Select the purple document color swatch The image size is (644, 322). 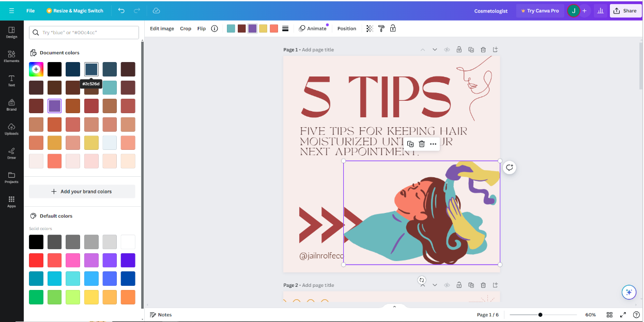click(x=54, y=105)
